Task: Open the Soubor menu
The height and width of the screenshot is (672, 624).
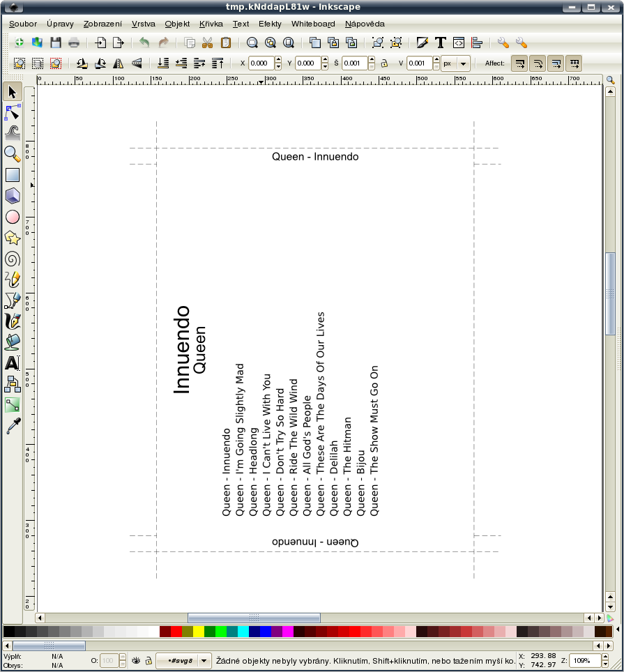Action: [23, 24]
